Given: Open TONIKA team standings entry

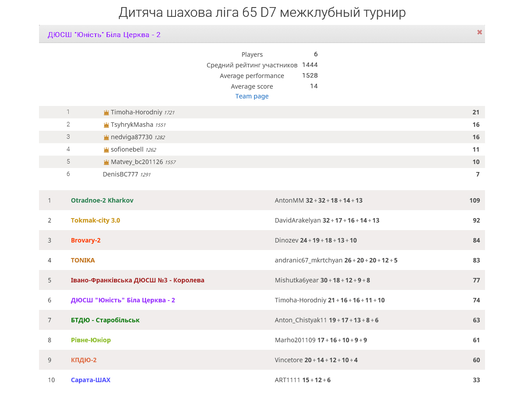Looking at the screenshot, I should pos(83,260).
